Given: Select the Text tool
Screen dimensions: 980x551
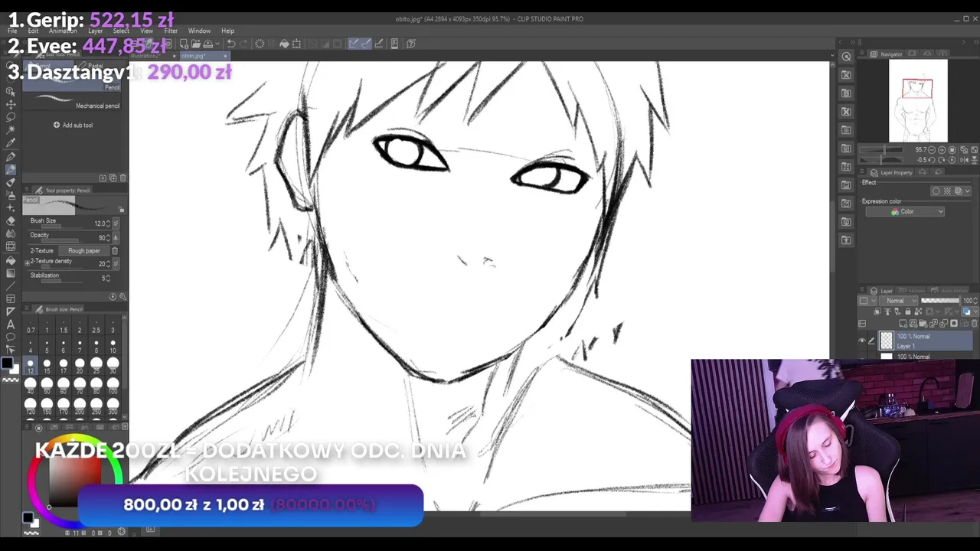Looking at the screenshot, I should (11, 324).
